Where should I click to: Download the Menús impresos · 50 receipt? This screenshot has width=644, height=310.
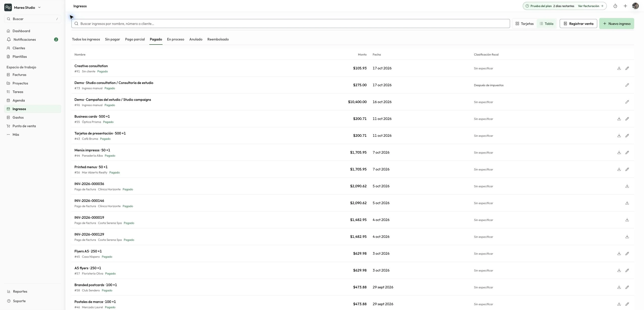tap(619, 153)
